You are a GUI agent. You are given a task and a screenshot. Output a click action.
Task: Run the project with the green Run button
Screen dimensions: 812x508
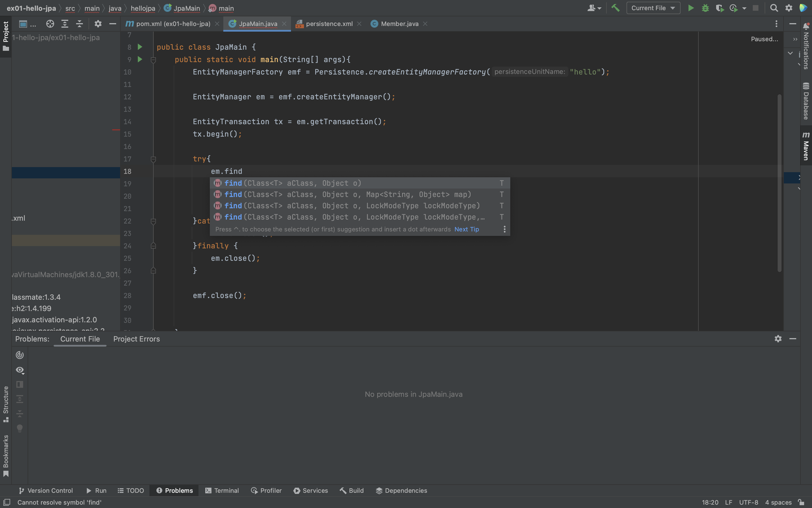tap(690, 8)
